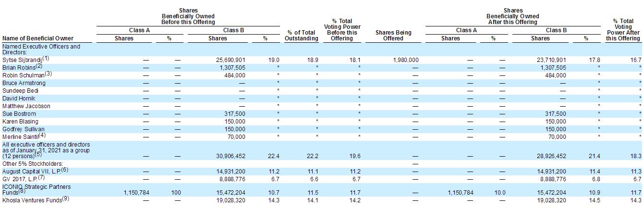The height and width of the screenshot is (210, 644).
Task: Click the group's 22.4 Class B percentage
Action: 274,157
